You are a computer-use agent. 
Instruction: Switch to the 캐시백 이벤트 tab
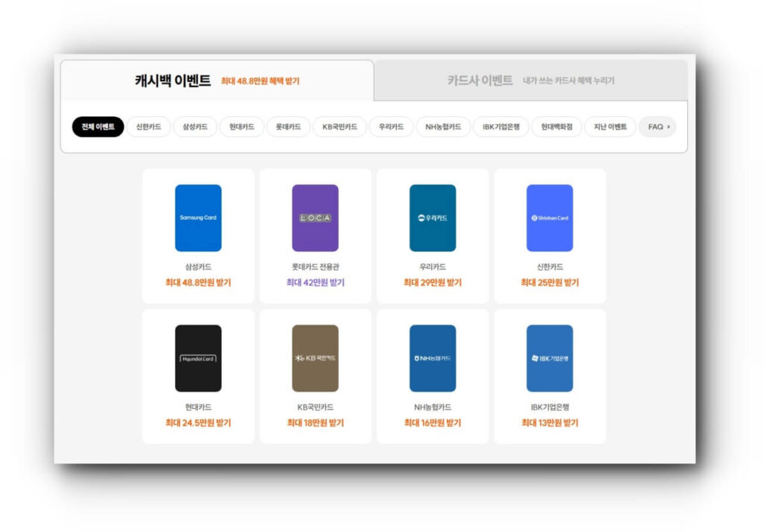click(x=217, y=81)
